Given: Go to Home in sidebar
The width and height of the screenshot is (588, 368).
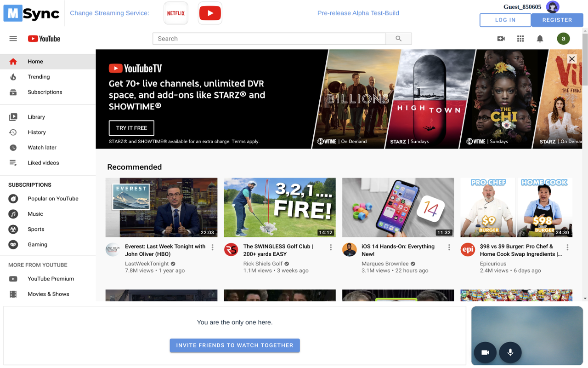Looking at the screenshot, I should click(x=48, y=62).
